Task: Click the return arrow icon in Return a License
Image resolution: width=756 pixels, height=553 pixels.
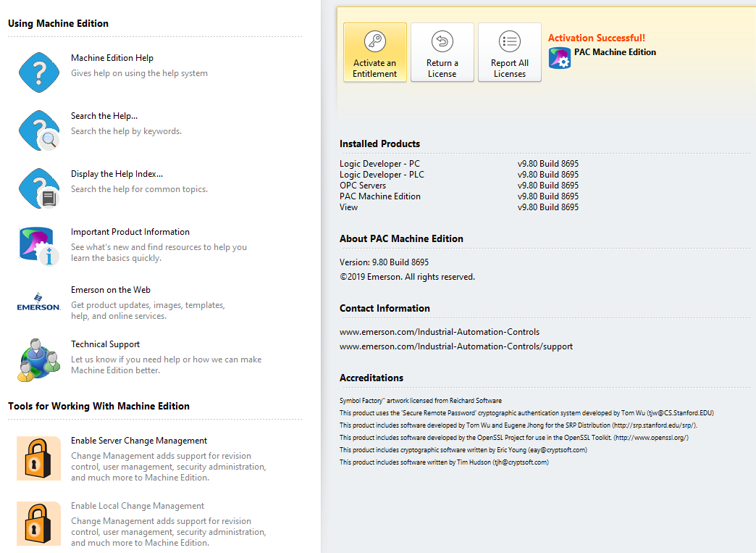Action: (x=442, y=41)
